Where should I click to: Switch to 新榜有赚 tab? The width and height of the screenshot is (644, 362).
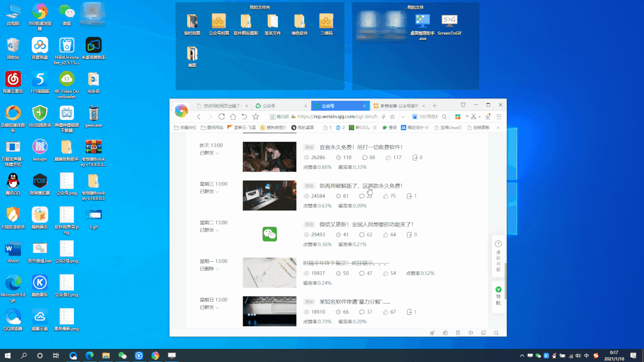398,106
